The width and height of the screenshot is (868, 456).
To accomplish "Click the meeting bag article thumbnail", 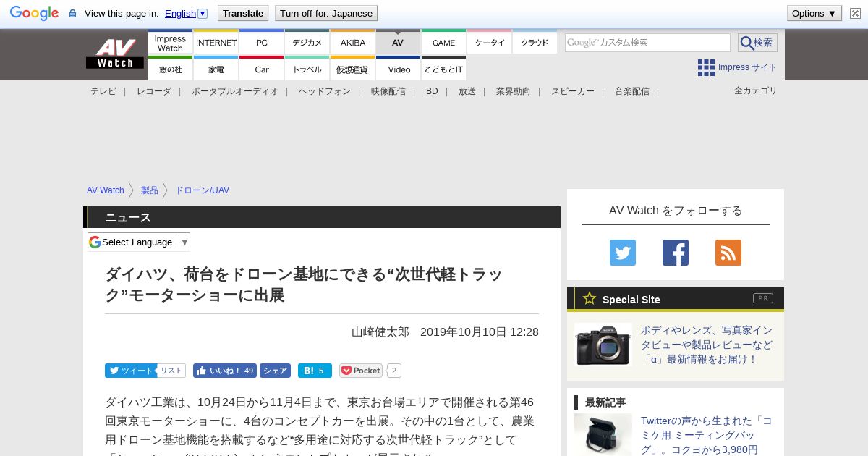I will tap(603, 434).
